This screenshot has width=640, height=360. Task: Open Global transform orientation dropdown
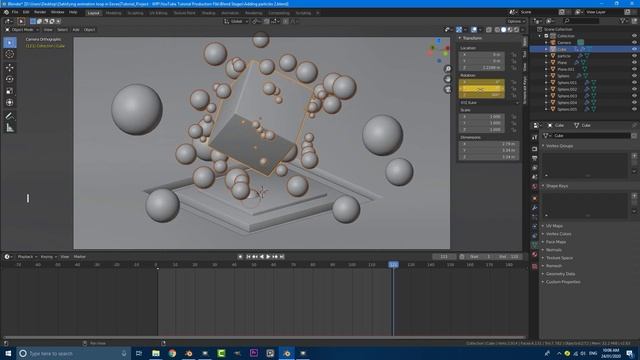point(236,21)
